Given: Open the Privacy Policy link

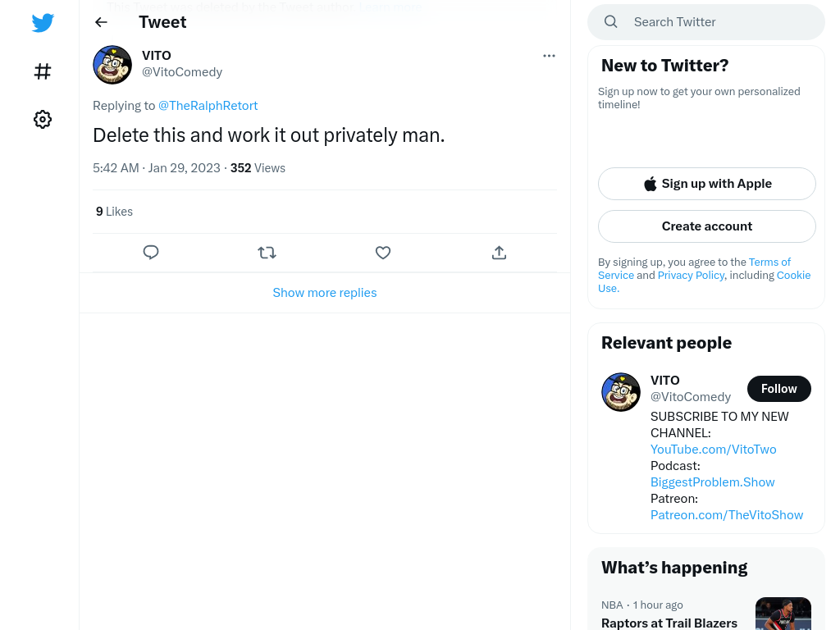Looking at the screenshot, I should click(x=691, y=276).
